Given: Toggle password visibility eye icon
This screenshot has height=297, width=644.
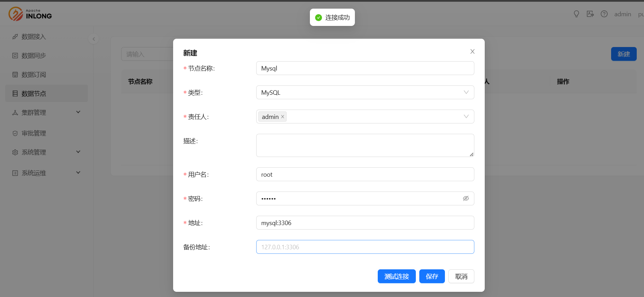Looking at the screenshot, I should [x=466, y=198].
